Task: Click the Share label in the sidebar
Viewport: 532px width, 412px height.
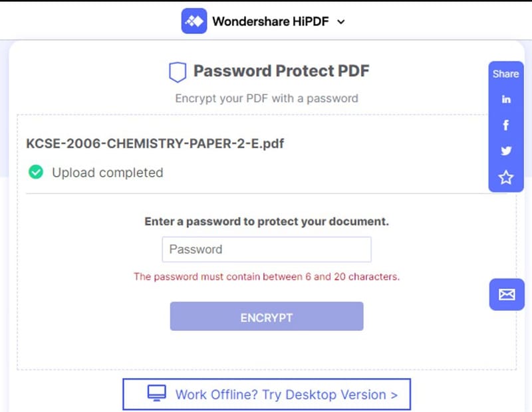Action: click(505, 74)
